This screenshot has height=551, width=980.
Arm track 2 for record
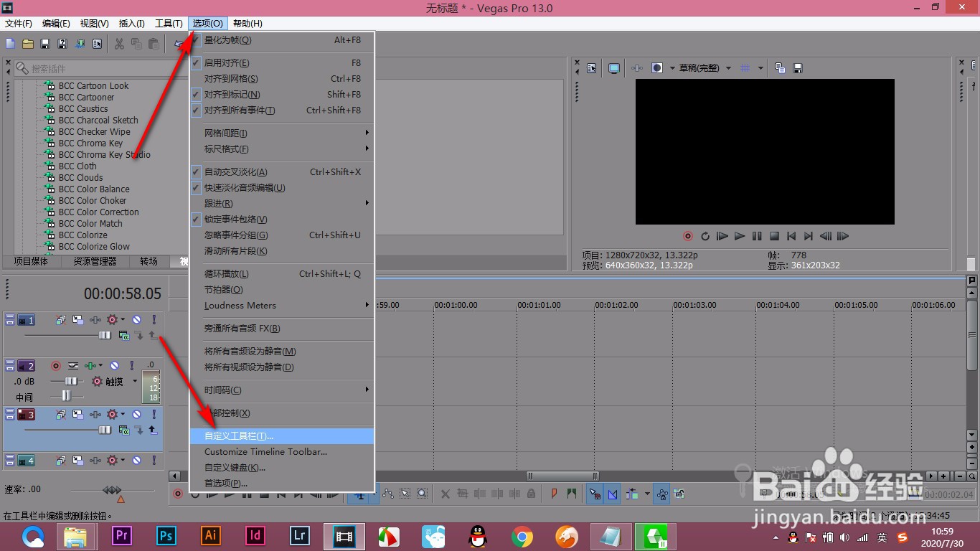pos(56,366)
